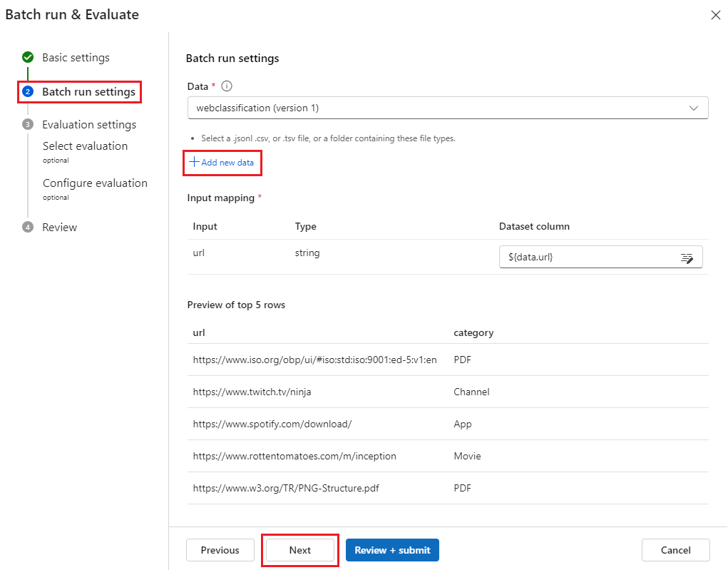Close the Batch run & Evaluate dialog
Viewport: 728px width, 570px height.
pos(715,15)
